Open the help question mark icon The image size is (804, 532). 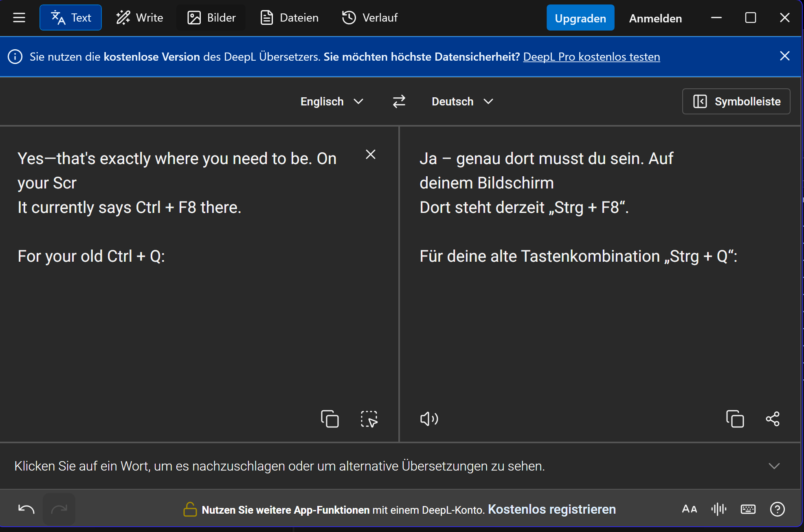[778, 509]
